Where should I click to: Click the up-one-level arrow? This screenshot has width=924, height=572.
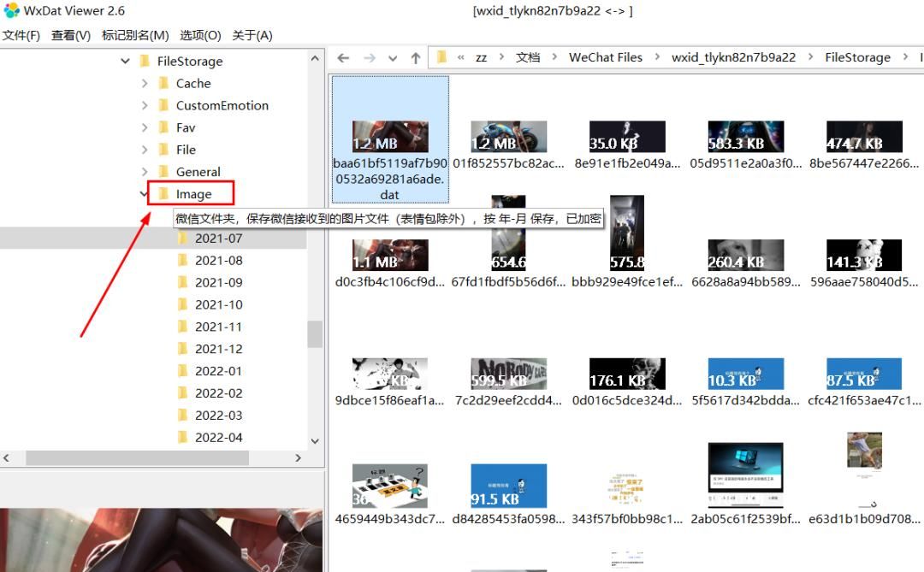point(414,56)
